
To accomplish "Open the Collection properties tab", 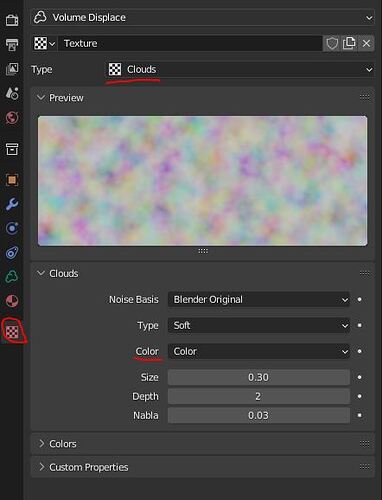I will pos(12,149).
